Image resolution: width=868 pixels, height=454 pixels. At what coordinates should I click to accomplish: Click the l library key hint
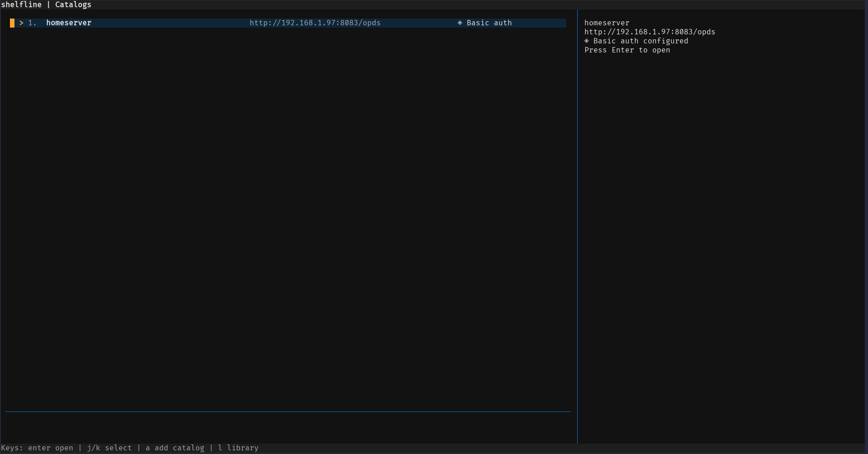(x=238, y=448)
